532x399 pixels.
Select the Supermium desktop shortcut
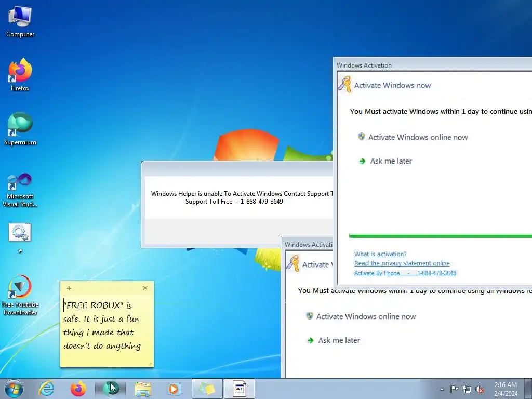20,129
